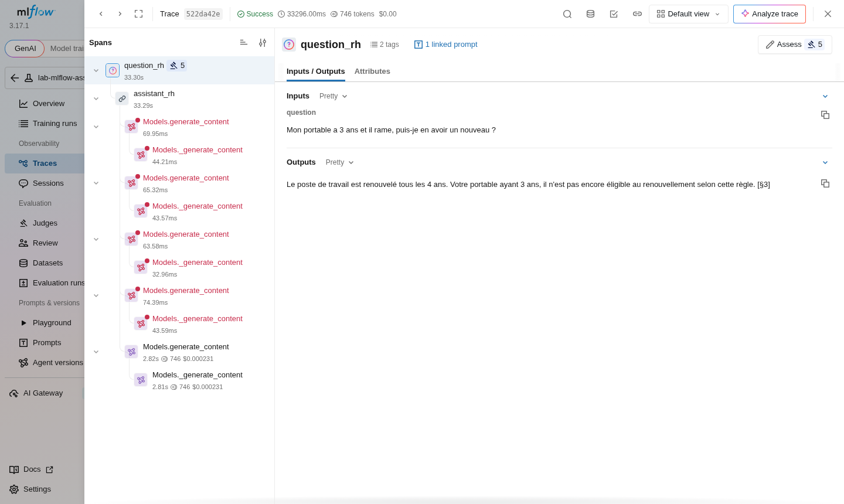The image size is (844, 504).
Task: Open Traces in sidebar
Action: 45,164
